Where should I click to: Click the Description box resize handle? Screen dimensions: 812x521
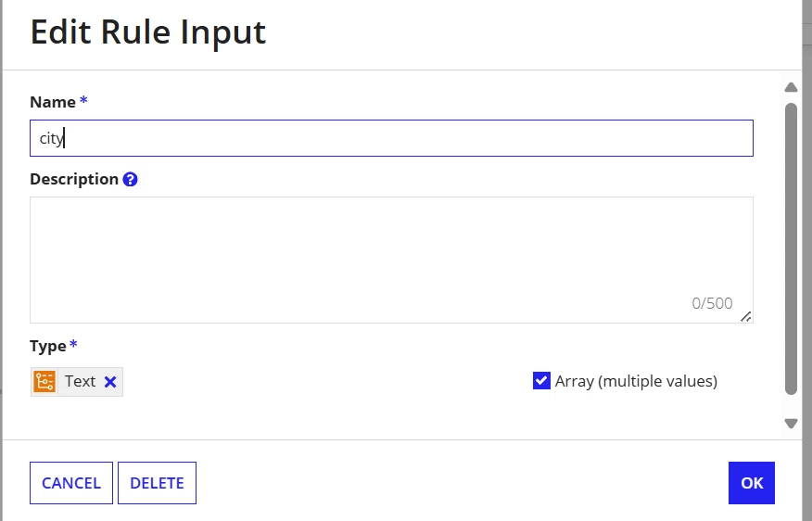pos(745,316)
